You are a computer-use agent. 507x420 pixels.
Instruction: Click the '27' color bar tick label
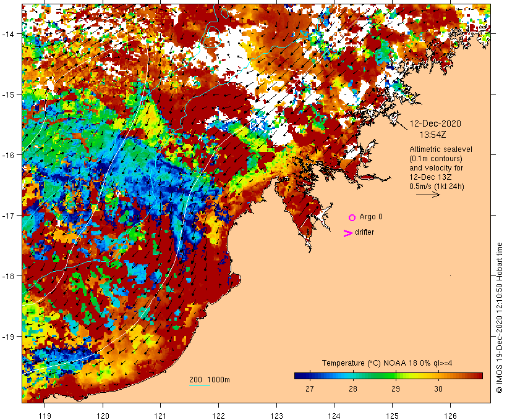click(x=309, y=388)
